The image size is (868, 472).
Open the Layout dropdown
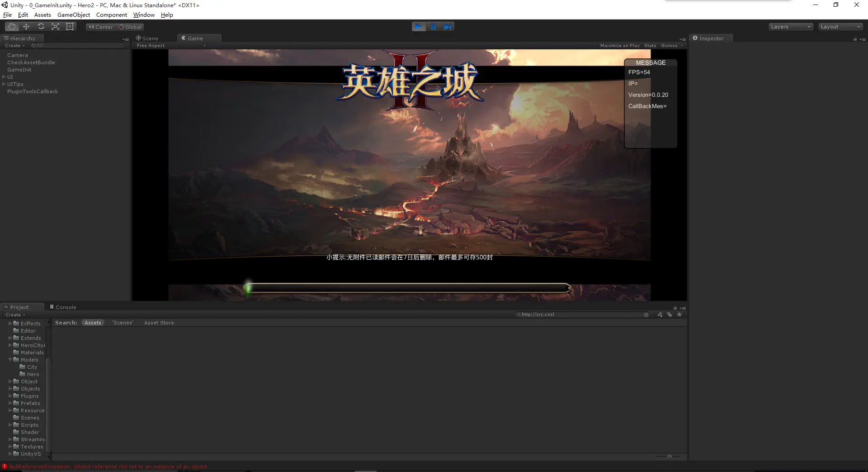[x=840, y=27]
